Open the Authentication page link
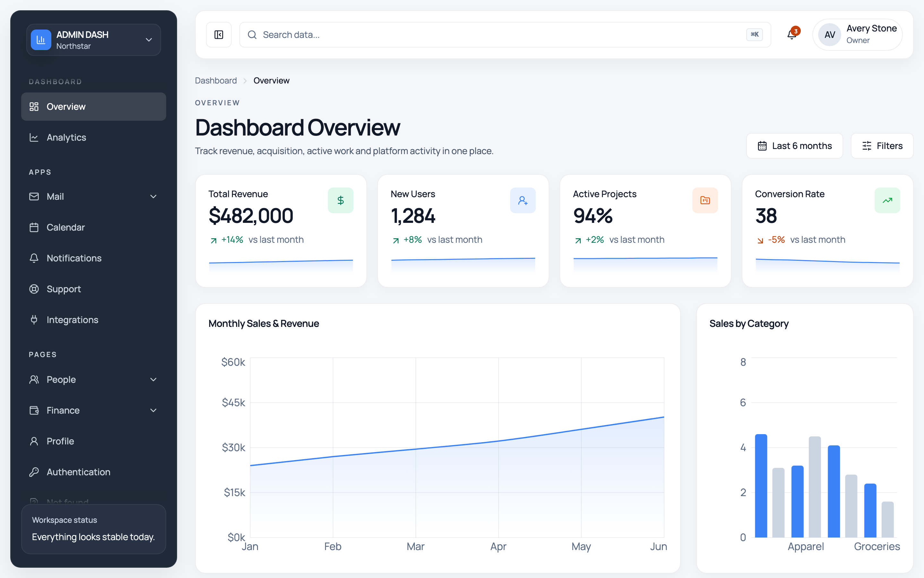The image size is (924, 578). coord(94,472)
